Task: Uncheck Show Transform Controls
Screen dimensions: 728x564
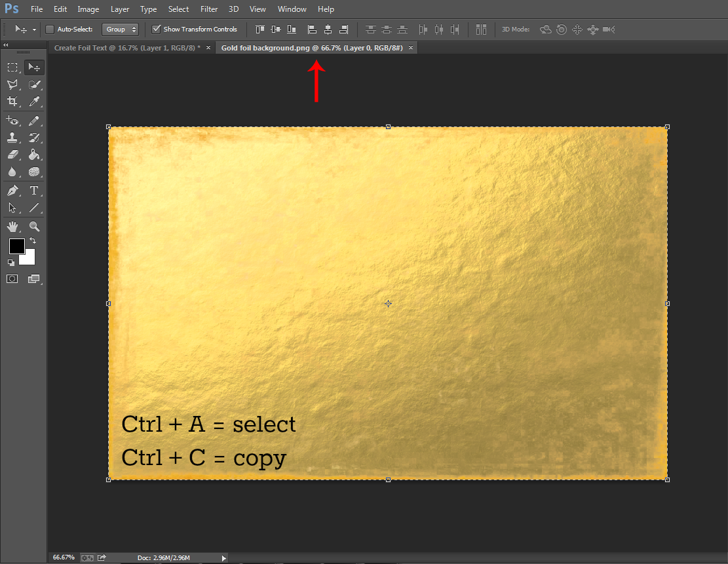Action: [x=157, y=29]
